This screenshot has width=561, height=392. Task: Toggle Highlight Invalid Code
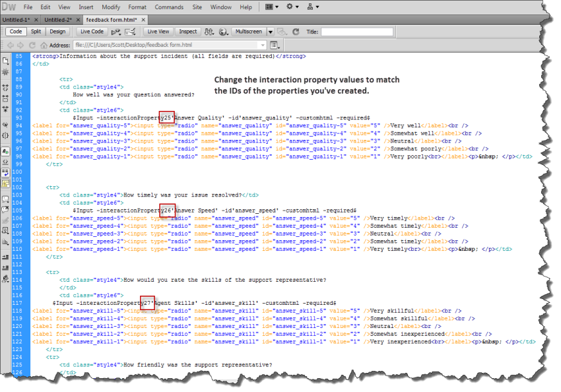click(x=5, y=162)
